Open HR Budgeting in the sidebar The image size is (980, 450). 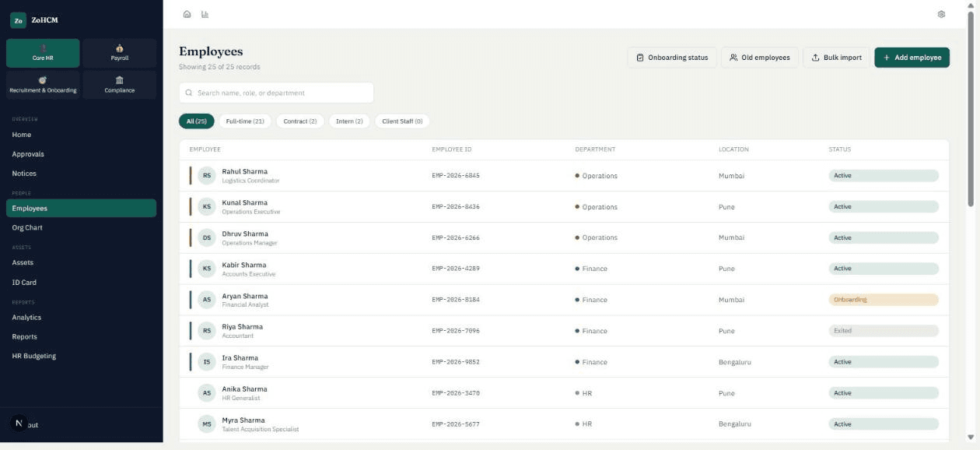click(81, 356)
